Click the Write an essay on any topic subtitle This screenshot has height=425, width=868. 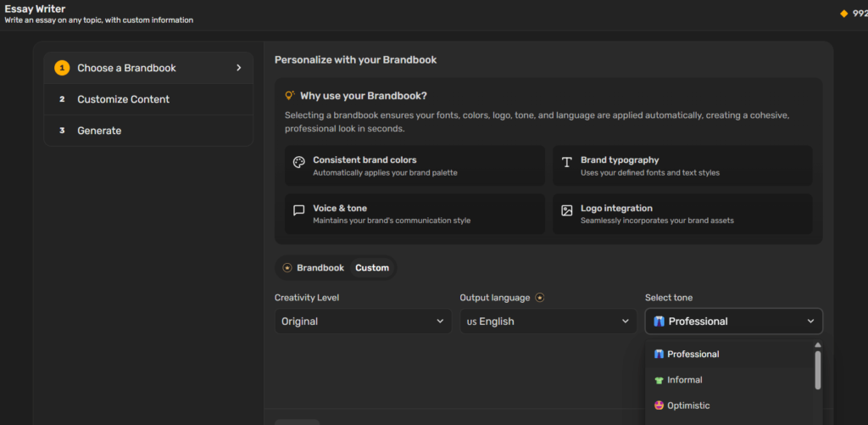pos(99,20)
